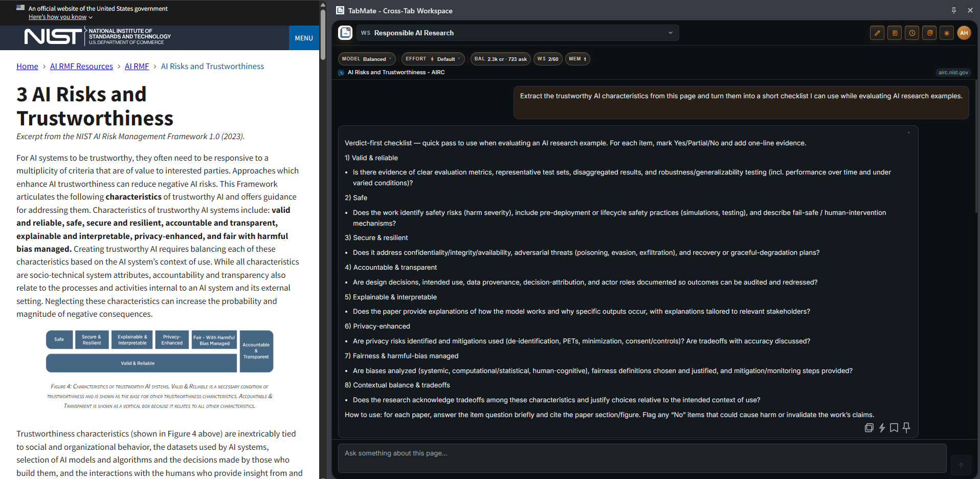Open the notes document icon
The height and width of the screenshot is (479, 980).
coord(895,33)
